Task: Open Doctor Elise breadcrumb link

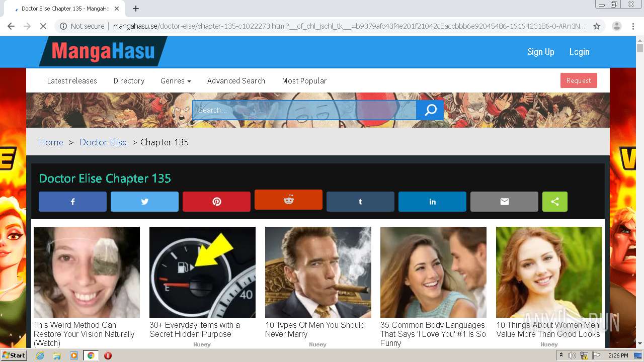Action: [103, 142]
